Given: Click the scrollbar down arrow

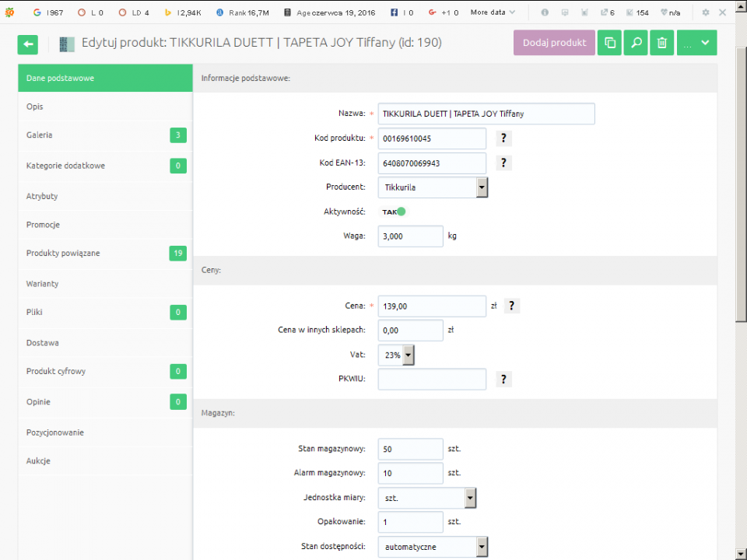Looking at the screenshot, I should tap(741, 555).
